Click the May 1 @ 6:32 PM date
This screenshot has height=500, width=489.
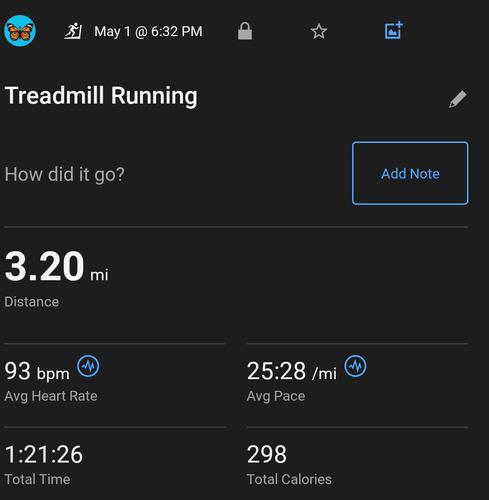pyautogui.click(x=148, y=32)
